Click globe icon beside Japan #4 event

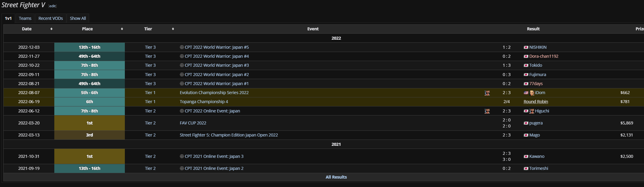pos(182,56)
